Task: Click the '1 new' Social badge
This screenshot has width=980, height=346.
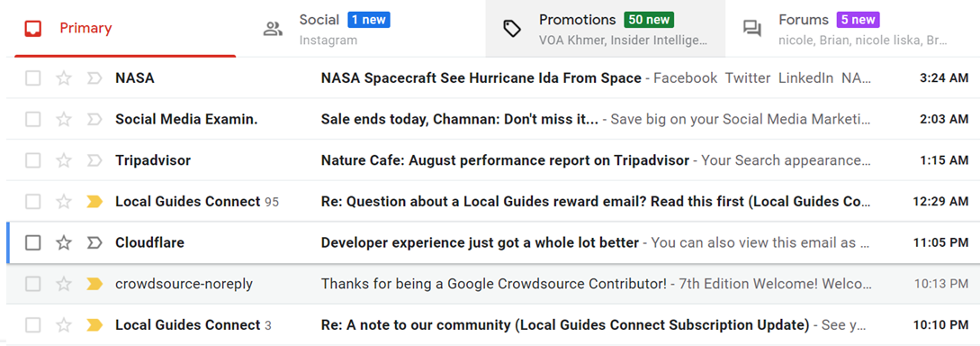Action: [369, 20]
